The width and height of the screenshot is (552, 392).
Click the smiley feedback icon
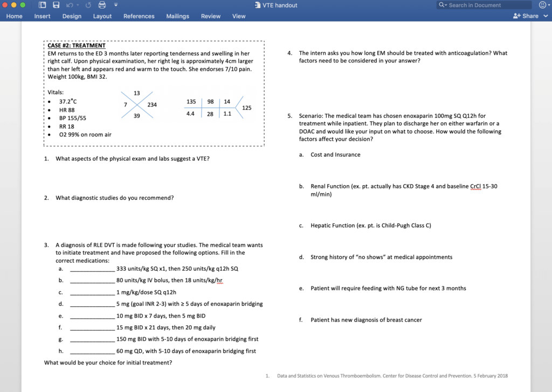click(x=542, y=5)
